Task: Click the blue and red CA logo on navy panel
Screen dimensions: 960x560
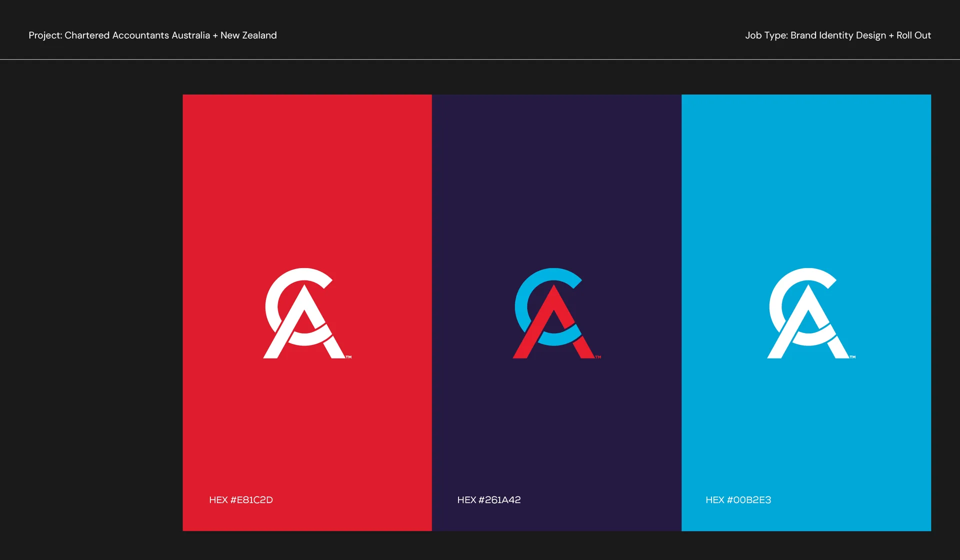Action: point(556,313)
